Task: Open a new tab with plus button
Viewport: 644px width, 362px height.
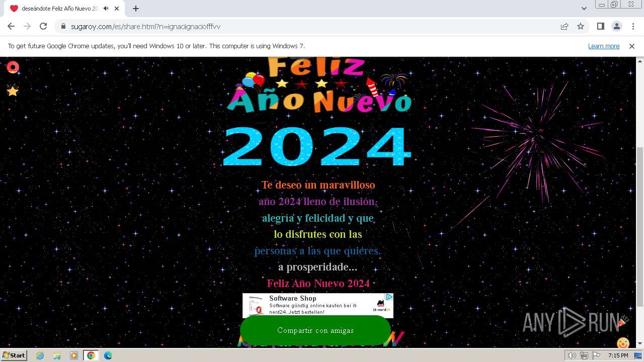Action: (x=136, y=9)
